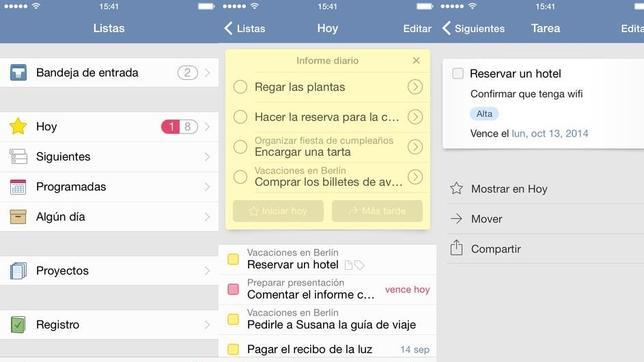Expand arrow beside Comprar los billetes
Image resolution: width=644 pixels, height=362 pixels.
[x=415, y=177]
